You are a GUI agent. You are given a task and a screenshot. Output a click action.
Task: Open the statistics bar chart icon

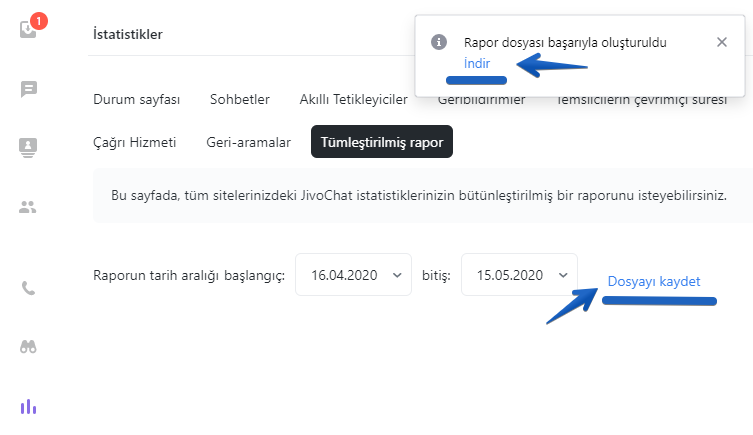click(28, 407)
